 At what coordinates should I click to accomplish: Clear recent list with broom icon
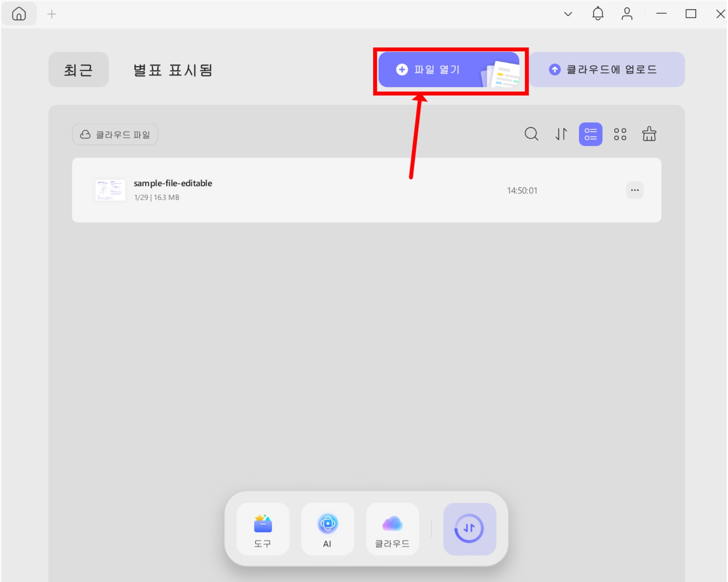649,134
